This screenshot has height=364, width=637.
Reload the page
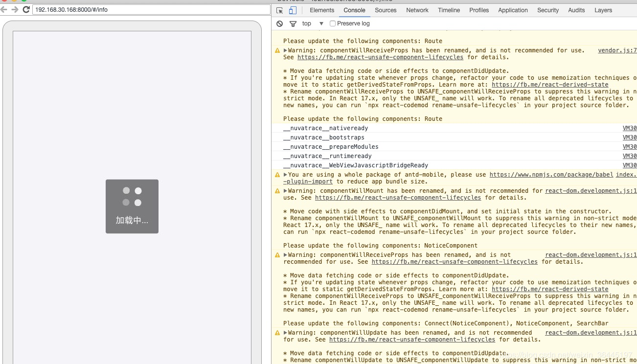click(26, 9)
